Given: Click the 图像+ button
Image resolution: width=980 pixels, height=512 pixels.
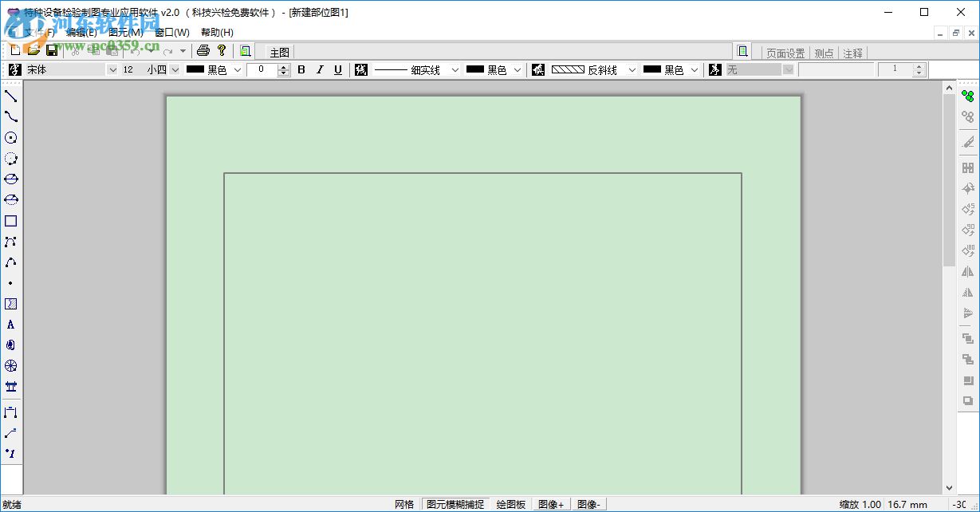Looking at the screenshot, I should point(551,504).
